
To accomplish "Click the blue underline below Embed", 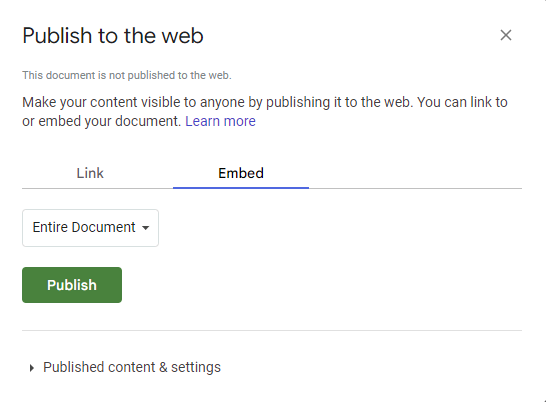I will [x=241, y=188].
